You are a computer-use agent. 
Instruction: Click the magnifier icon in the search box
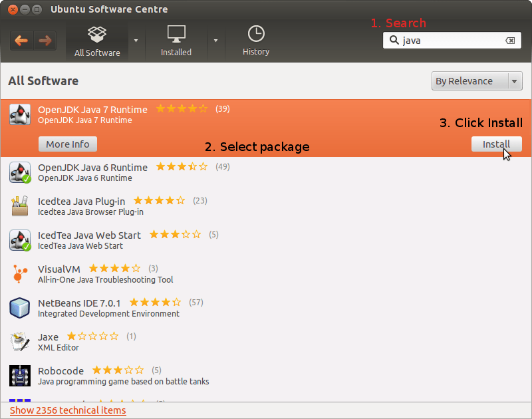click(x=394, y=40)
